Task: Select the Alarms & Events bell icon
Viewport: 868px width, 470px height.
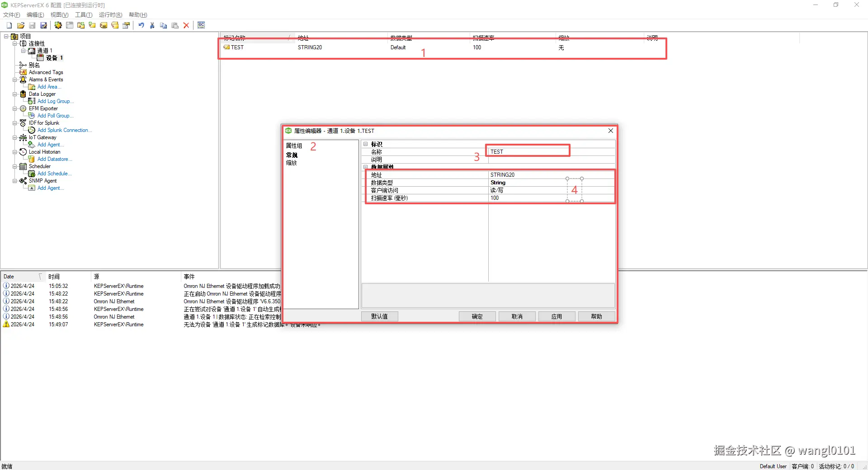Action: 23,80
